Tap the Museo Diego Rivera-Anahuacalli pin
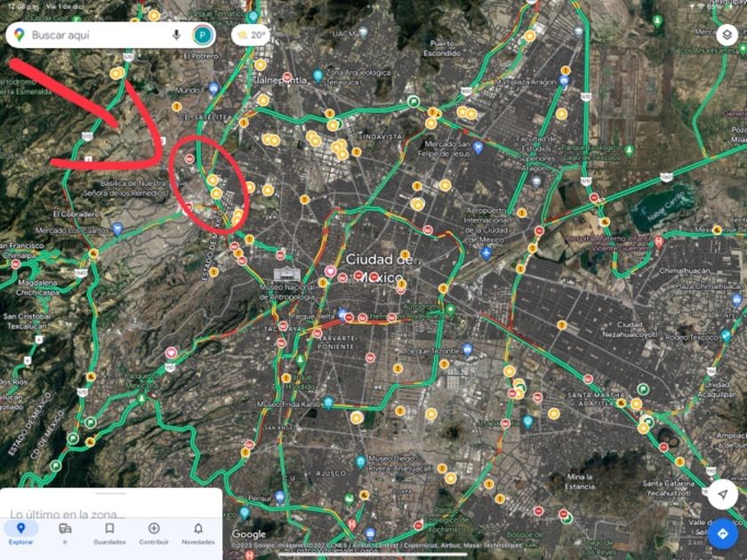747x560 pixels. tap(361, 461)
